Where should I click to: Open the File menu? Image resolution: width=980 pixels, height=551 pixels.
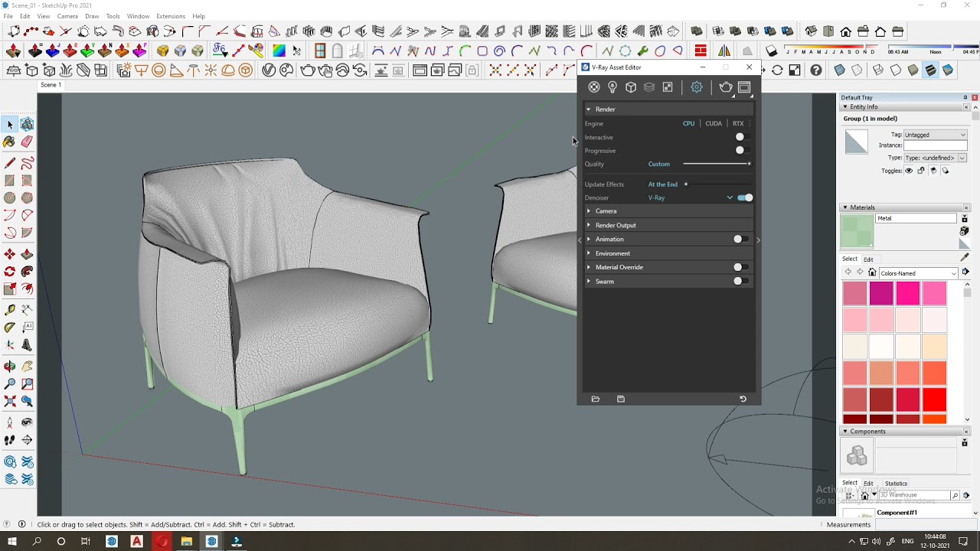[9, 16]
